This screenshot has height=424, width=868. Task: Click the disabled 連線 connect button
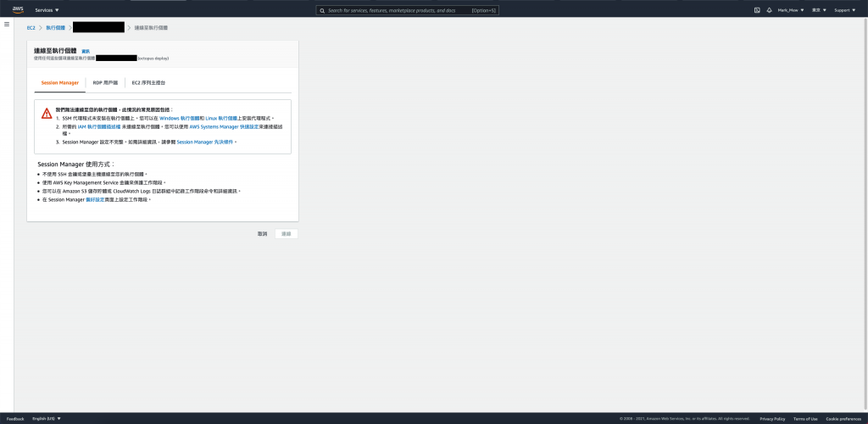(287, 234)
